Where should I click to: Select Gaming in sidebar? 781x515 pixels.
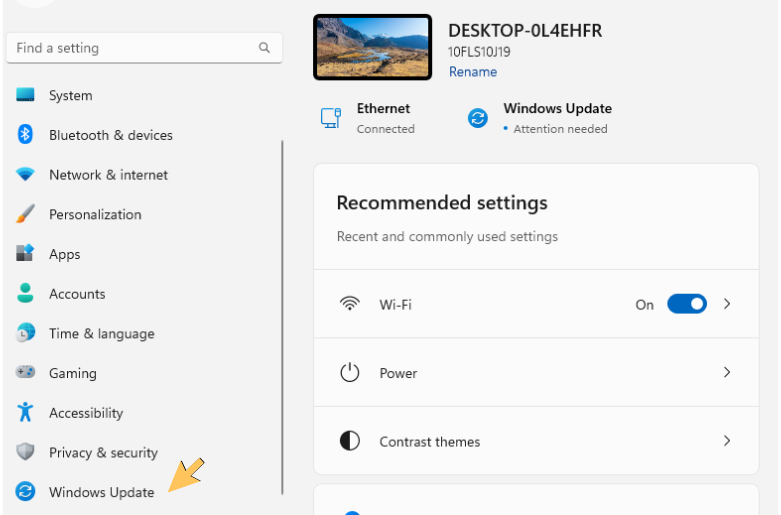[73, 374]
